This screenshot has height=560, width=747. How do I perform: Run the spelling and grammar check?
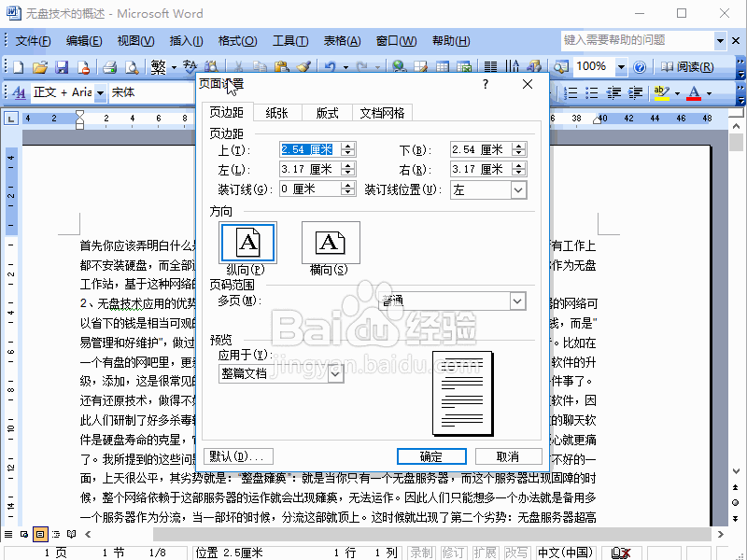pos(190,67)
